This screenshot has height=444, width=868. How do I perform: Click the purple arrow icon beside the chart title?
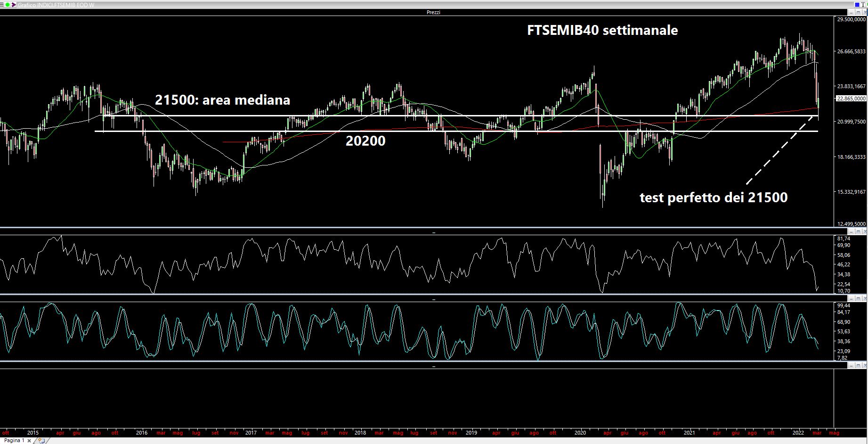click(x=14, y=5)
